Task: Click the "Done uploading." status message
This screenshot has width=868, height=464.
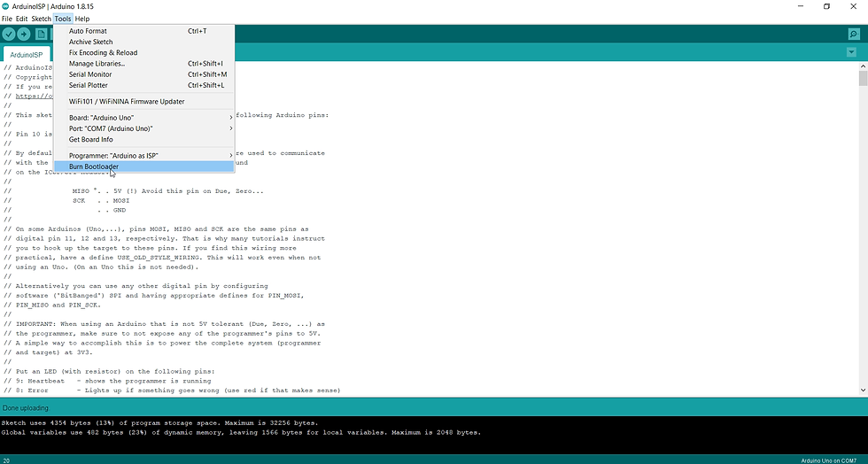Action: tap(26, 408)
